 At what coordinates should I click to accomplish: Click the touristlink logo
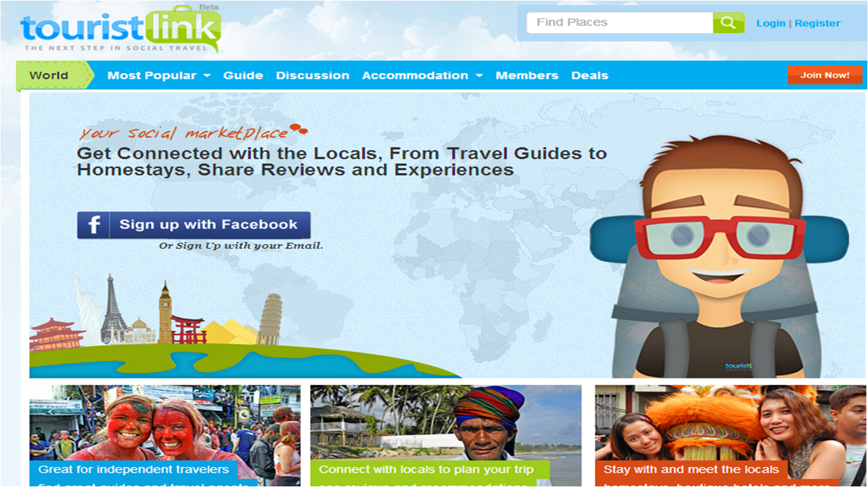tap(121, 29)
